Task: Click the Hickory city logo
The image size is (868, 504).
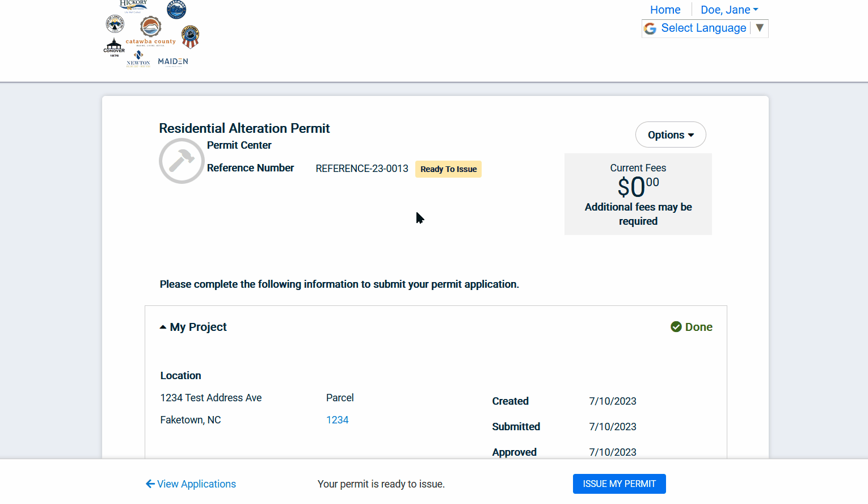Action: (x=133, y=6)
